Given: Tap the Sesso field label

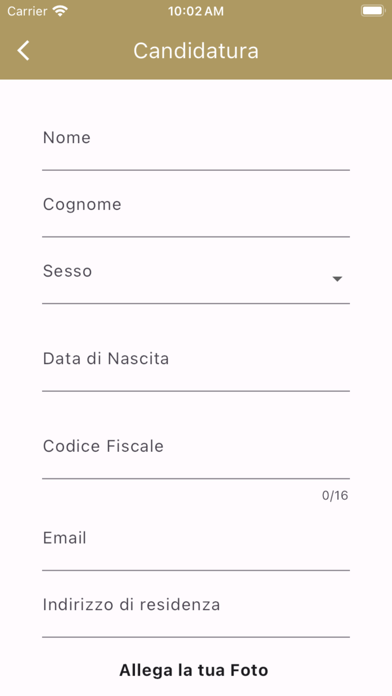Looking at the screenshot, I should (x=67, y=271).
